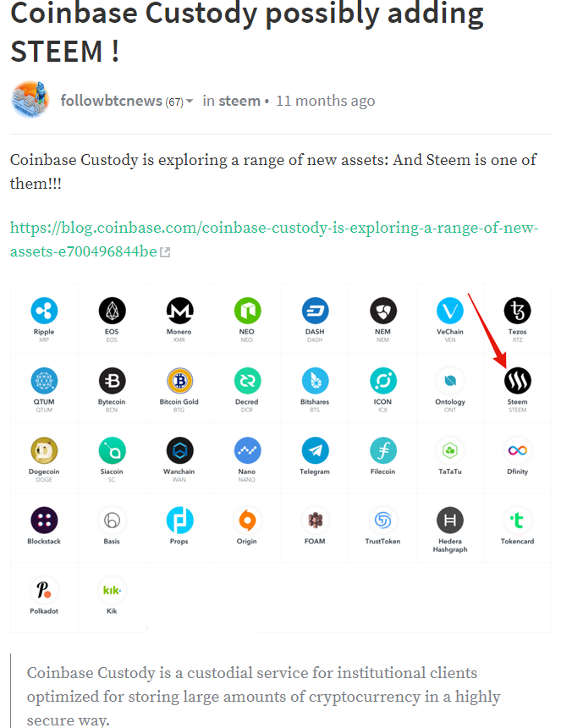Select the Blockstack icon
572x728 pixels.
(44, 520)
